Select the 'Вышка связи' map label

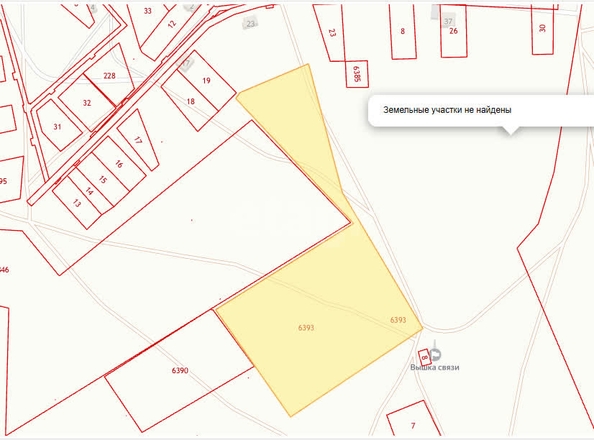(435, 367)
